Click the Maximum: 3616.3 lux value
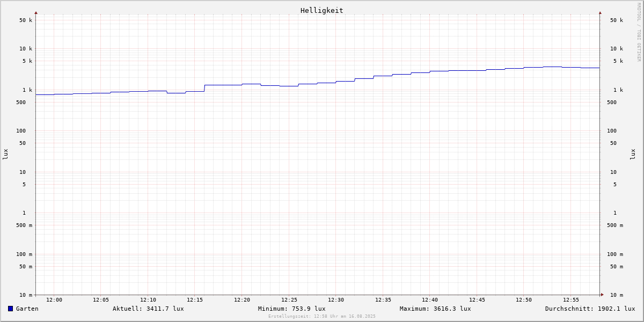Image resolution: width=644 pixels, height=322 pixels. tap(435, 309)
